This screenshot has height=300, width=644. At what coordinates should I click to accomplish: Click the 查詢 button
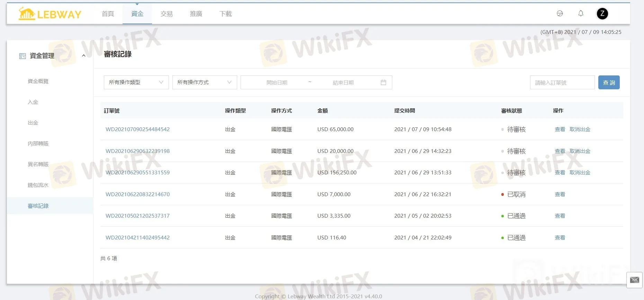tap(609, 82)
